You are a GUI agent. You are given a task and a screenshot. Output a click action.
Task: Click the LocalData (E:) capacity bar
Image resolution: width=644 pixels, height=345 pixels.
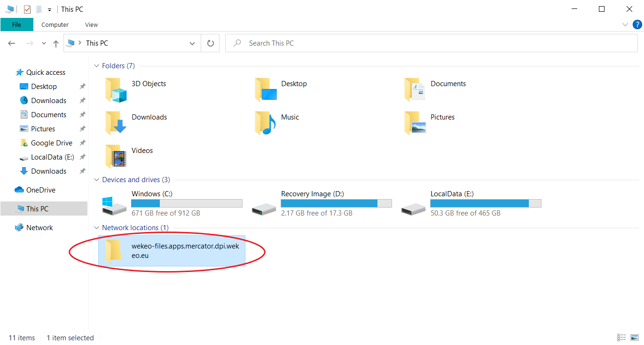[486, 203]
